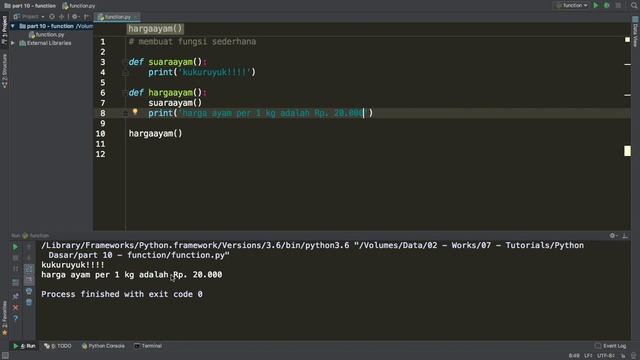This screenshot has width=640, height=360.
Task: Click the stop square in Run panel
Action: click(x=15, y=258)
